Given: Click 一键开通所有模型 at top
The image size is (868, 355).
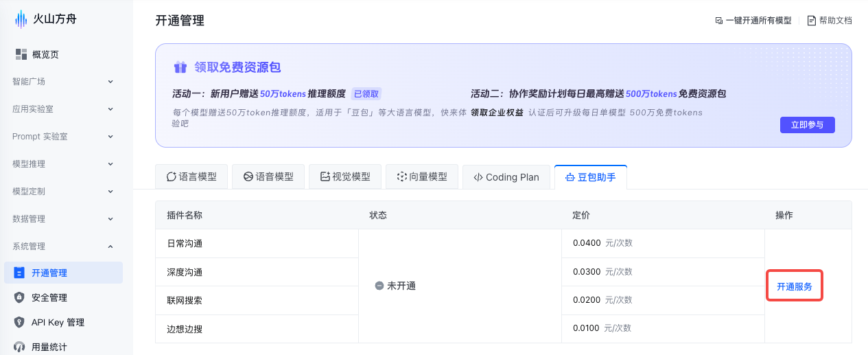Looking at the screenshot, I should 753,21.
